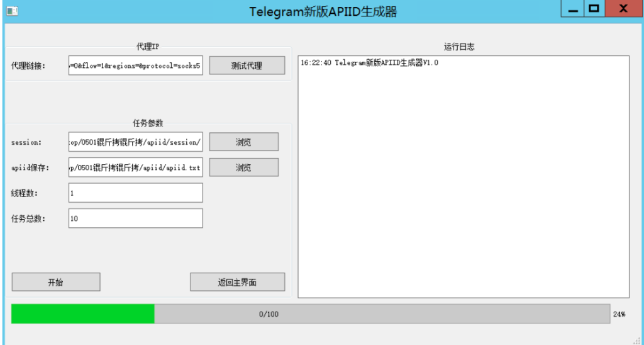Close the APIID generator window

pos(623,9)
